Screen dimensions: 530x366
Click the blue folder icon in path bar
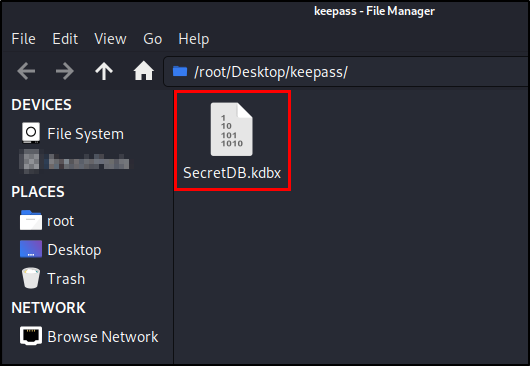pyautogui.click(x=180, y=71)
